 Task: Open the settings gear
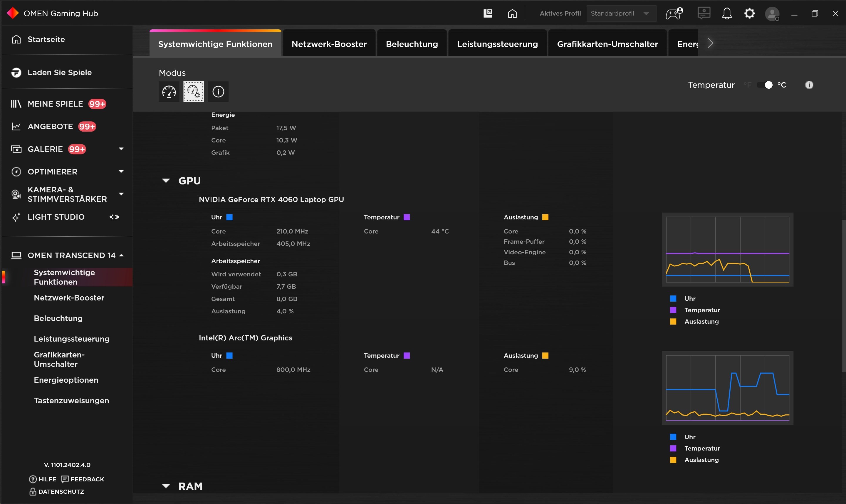click(x=750, y=13)
